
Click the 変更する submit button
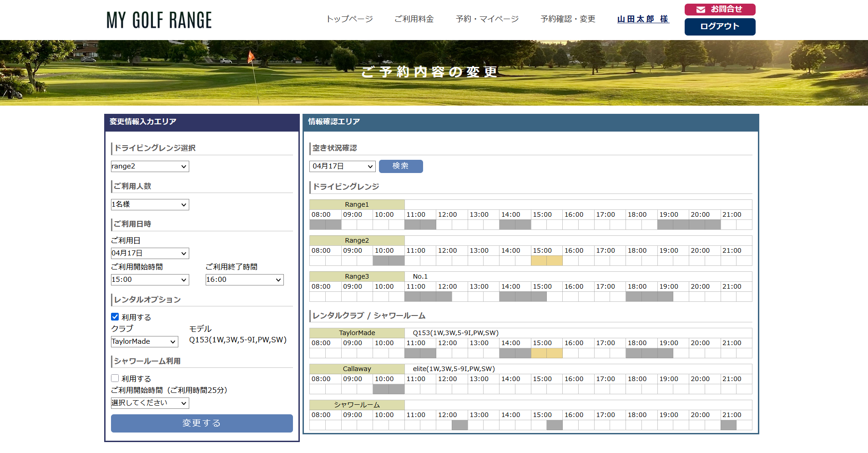(x=202, y=423)
